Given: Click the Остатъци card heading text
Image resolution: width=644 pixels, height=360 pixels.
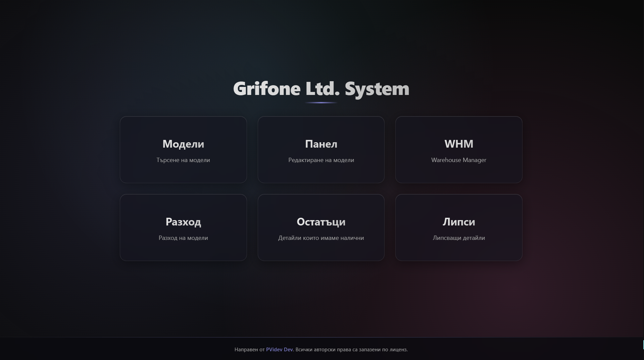Looking at the screenshot, I should pos(321,222).
